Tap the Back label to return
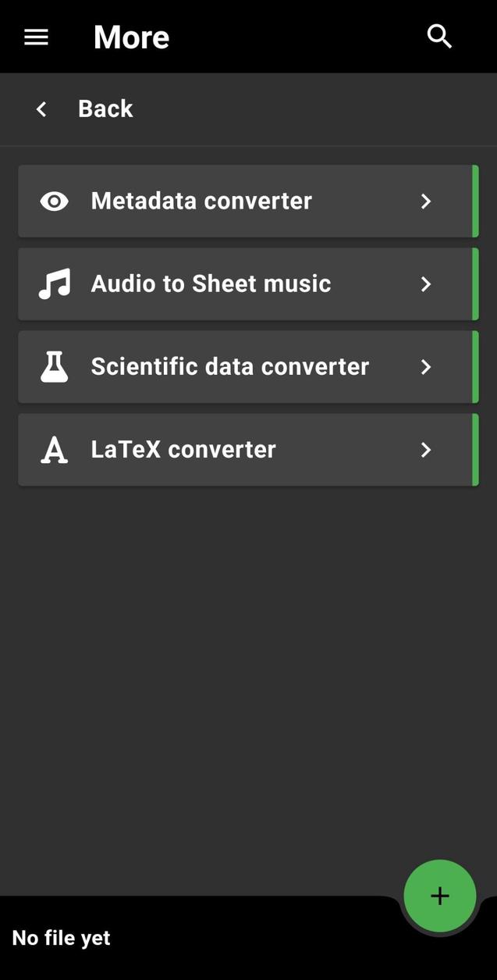This screenshot has height=980, width=497. (105, 108)
